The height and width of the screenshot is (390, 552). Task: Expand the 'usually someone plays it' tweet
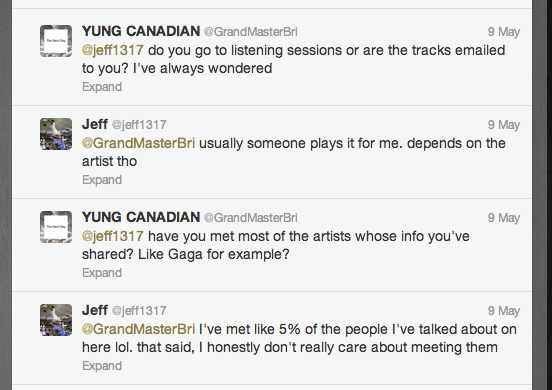click(102, 180)
